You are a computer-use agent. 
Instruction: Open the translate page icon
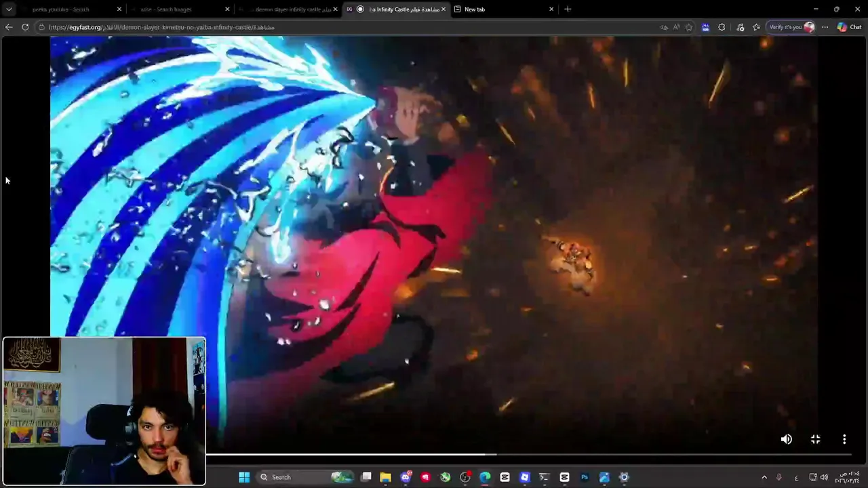click(663, 27)
